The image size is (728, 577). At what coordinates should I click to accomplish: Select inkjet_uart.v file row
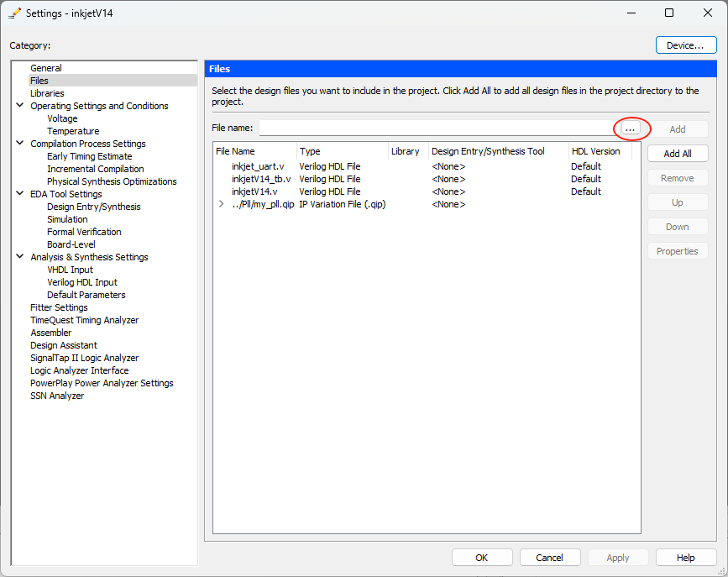pyautogui.click(x=422, y=166)
